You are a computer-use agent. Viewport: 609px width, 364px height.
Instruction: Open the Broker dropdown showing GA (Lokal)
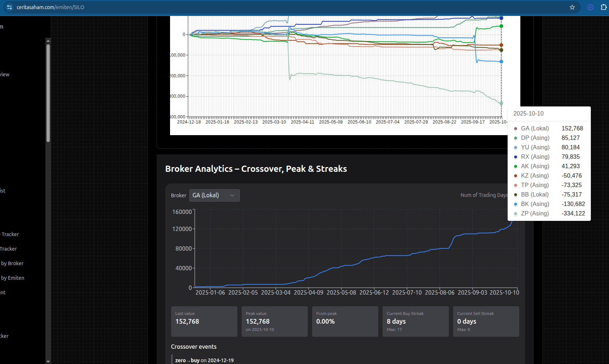[214, 195]
